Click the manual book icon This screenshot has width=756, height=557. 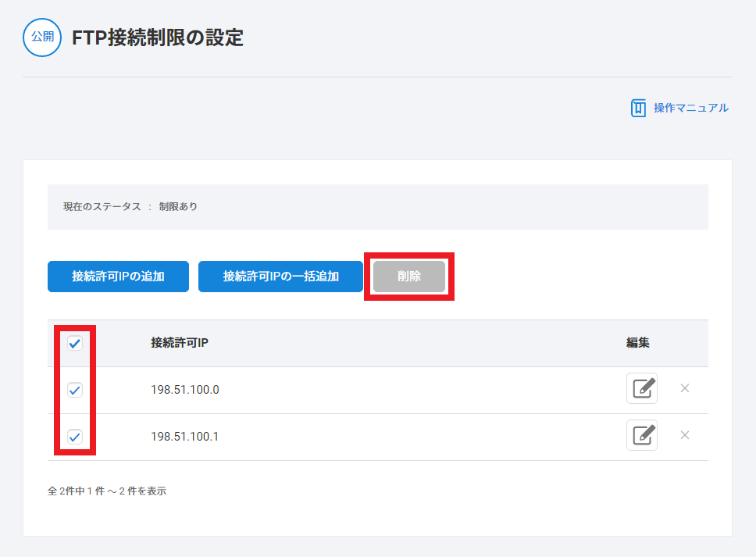click(x=638, y=108)
